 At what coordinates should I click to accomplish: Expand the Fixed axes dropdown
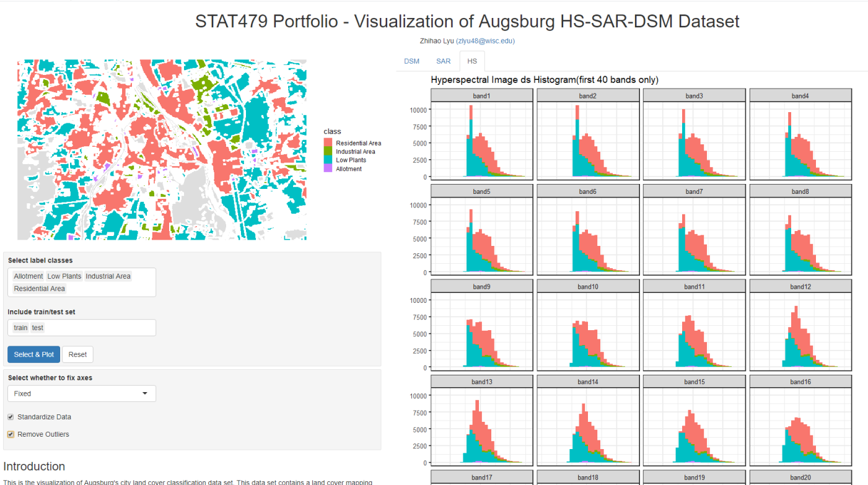(x=82, y=393)
